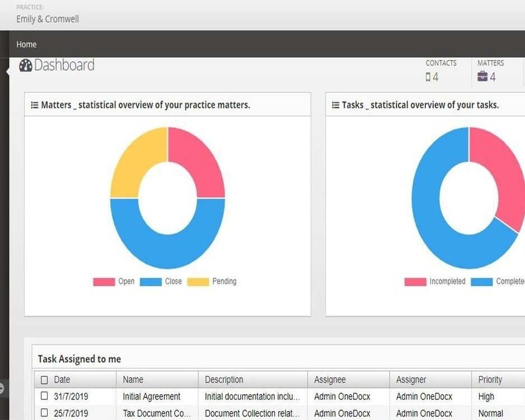Toggle the Pending legend yellow swatch

pos(198,282)
